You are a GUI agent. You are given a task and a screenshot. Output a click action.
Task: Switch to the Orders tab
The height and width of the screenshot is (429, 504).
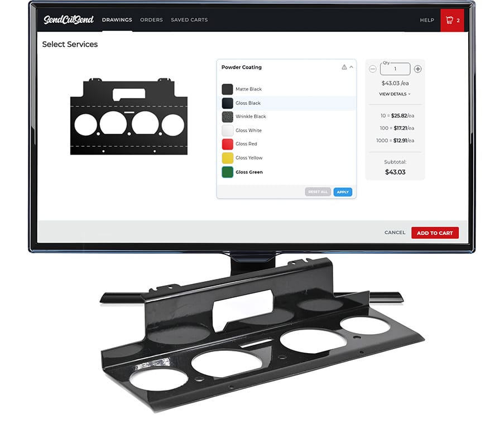pos(151,20)
